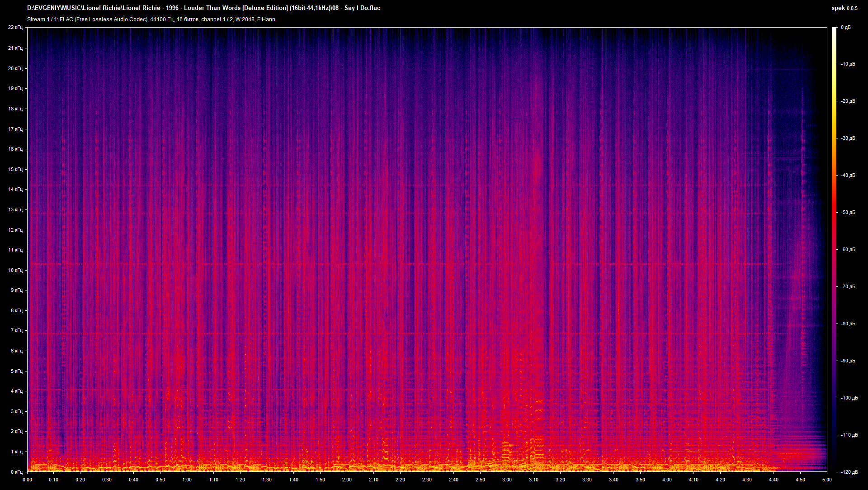Click the '-120 дБ' level scale label
The image size is (868, 490).
click(849, 472)
